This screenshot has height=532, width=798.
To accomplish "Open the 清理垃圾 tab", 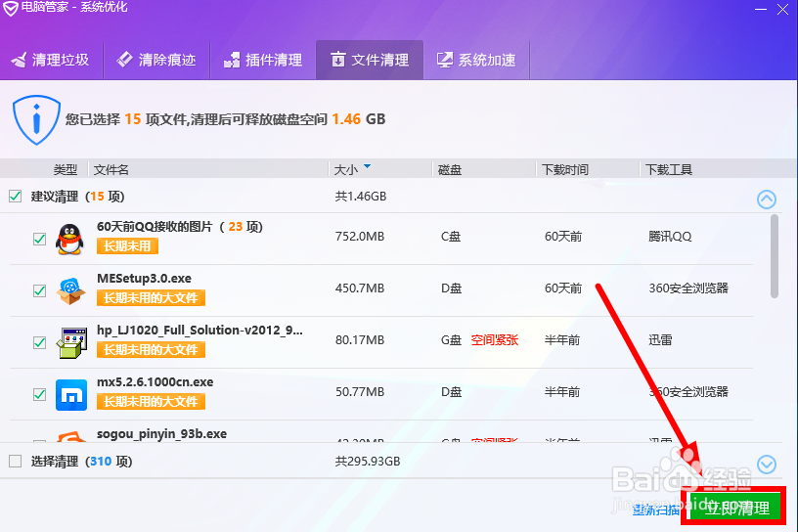I will click(52, 60).
